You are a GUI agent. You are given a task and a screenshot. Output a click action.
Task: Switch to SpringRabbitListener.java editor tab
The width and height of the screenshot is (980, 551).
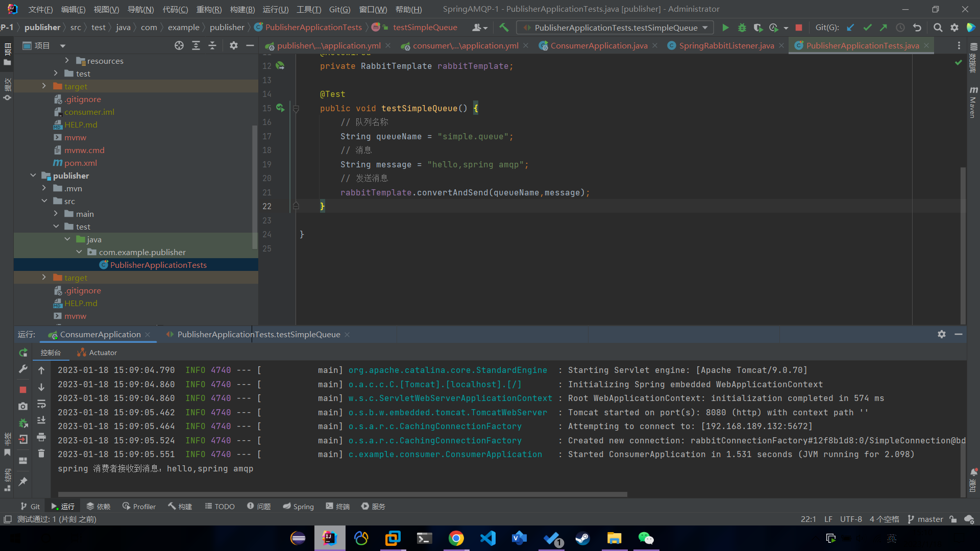[726, 46]
